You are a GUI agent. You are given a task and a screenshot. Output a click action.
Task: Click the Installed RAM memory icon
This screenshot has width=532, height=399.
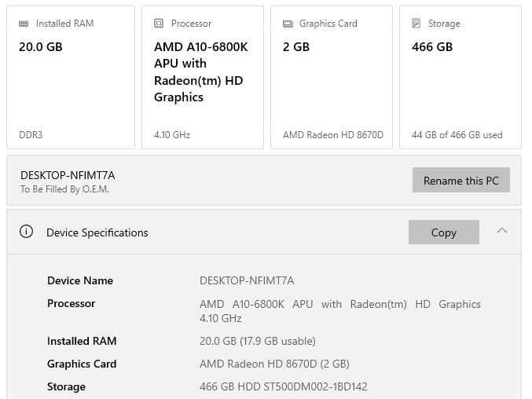pos(24,24)
